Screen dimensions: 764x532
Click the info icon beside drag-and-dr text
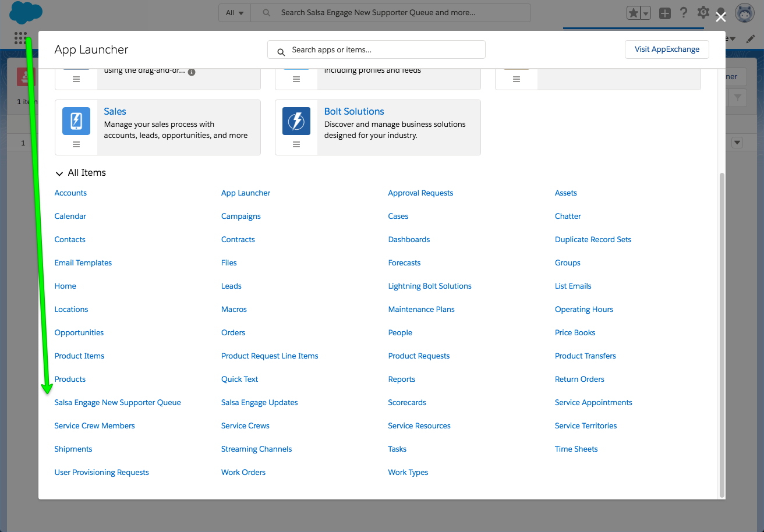click(192, 72)
